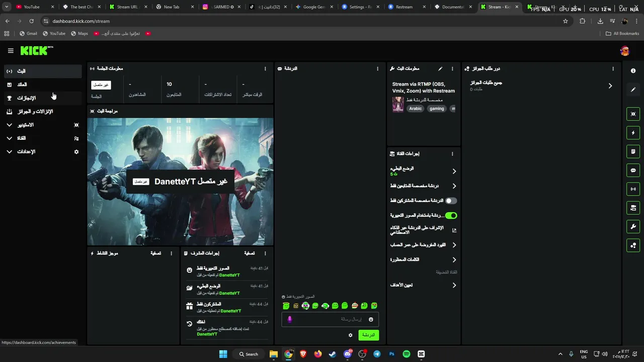Click the purple microphone icon in the chat box
644x362 pixels.
pyautogui.click(x=289, y=319)
